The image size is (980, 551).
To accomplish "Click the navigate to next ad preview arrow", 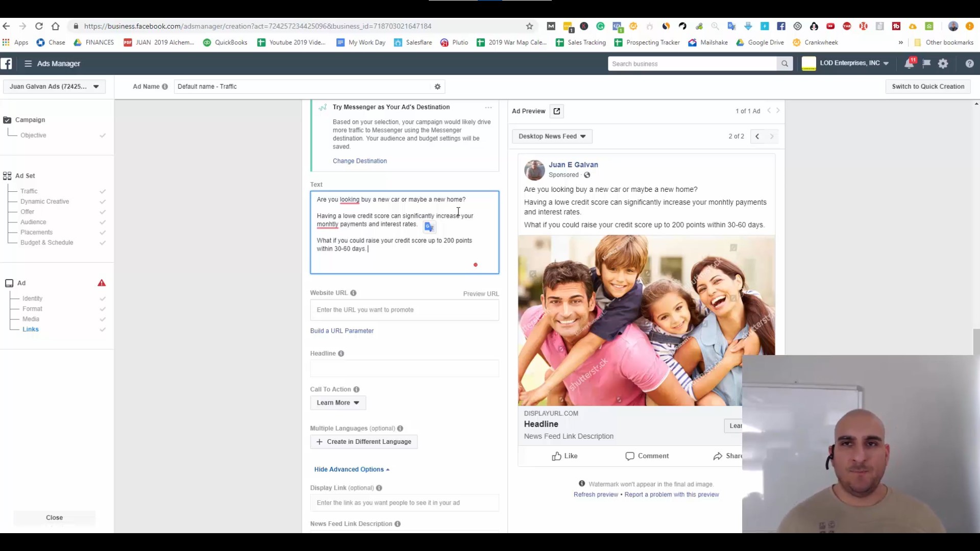I will 772,136.
